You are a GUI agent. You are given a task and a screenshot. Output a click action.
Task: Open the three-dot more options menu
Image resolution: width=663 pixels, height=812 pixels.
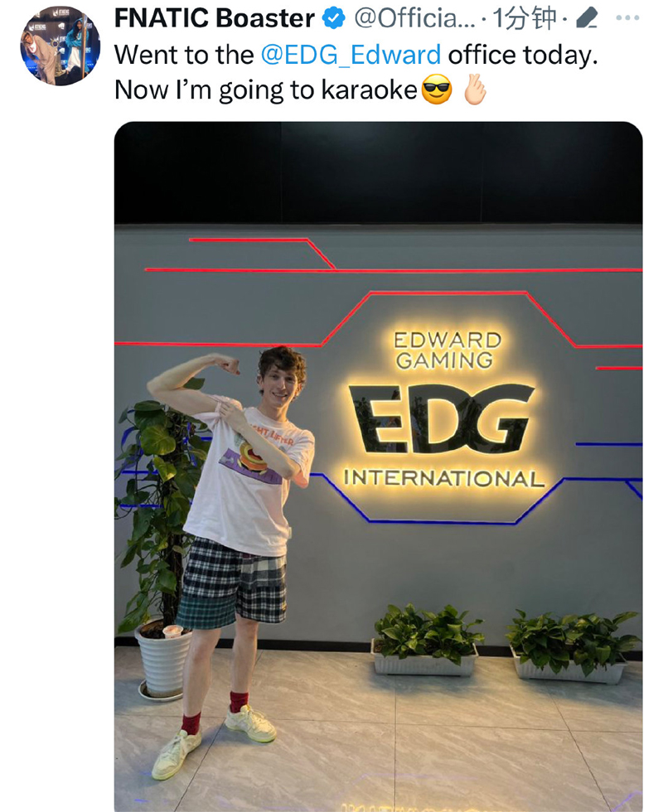pos(628,18)
